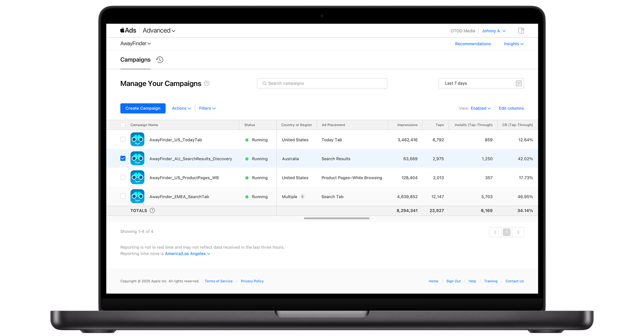Click the AwayFinder_US_TodayTab app icon

click(137, 139)
